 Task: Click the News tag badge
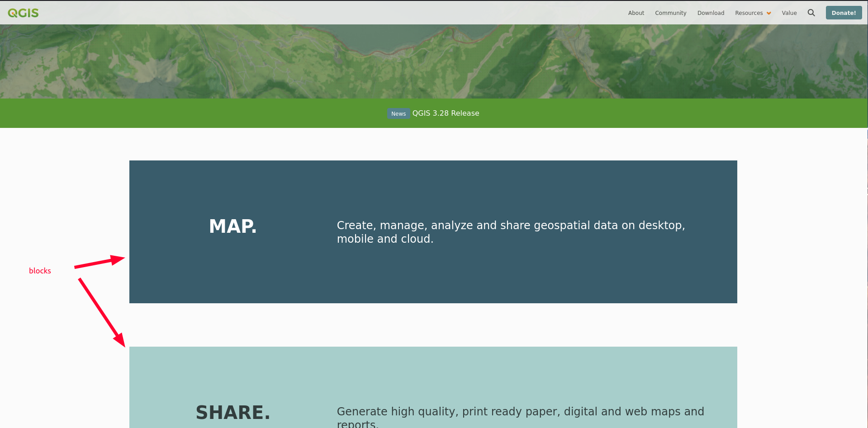(398, 114)
